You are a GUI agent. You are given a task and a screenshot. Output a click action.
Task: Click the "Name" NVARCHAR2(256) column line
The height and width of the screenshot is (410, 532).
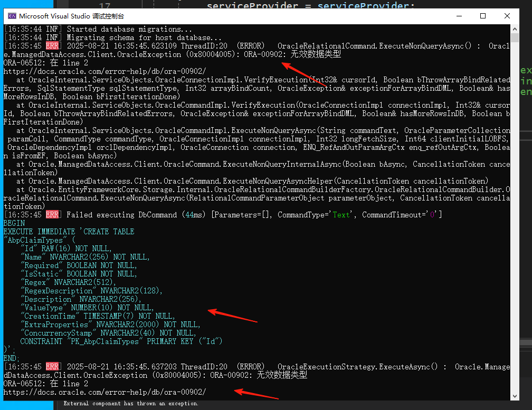click(85, 257)
